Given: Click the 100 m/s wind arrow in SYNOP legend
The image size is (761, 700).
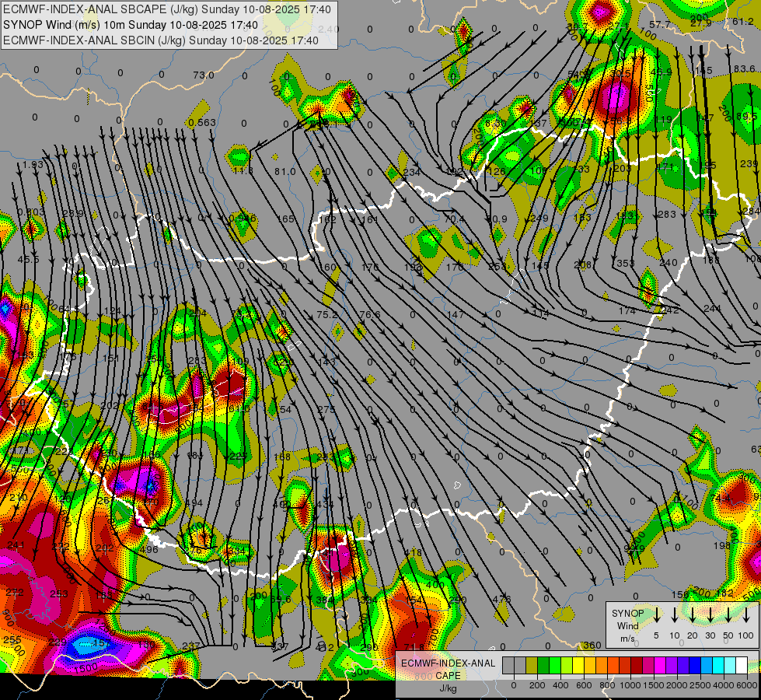Looking at the screenshot, I should pyautogui.click(x=746, y=614).
